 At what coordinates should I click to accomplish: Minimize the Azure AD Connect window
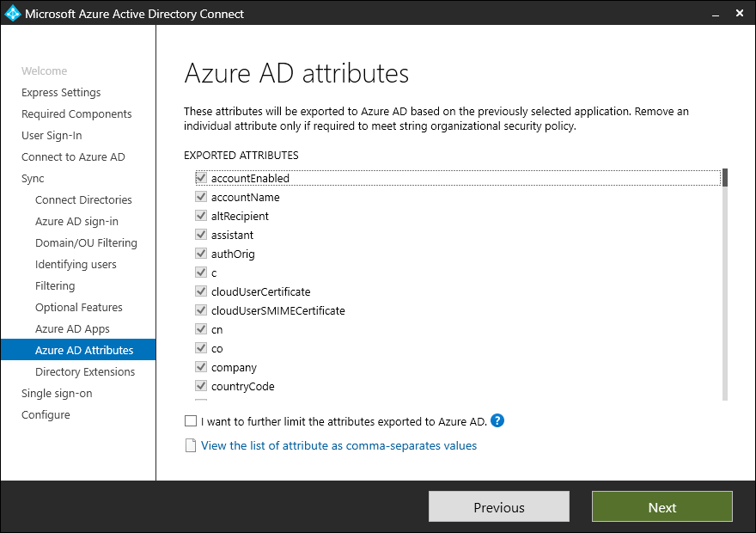click(713, 14)
